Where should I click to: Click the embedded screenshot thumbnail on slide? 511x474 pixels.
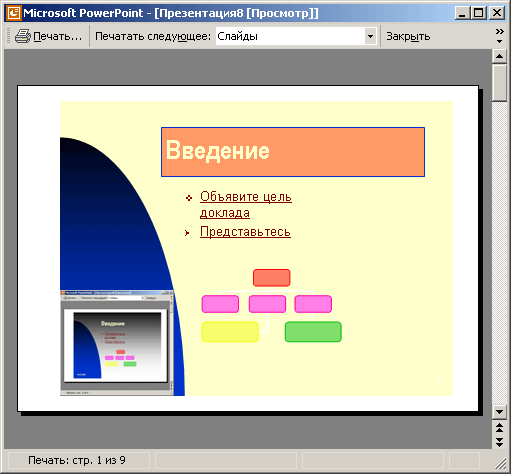tap(117, 343)
